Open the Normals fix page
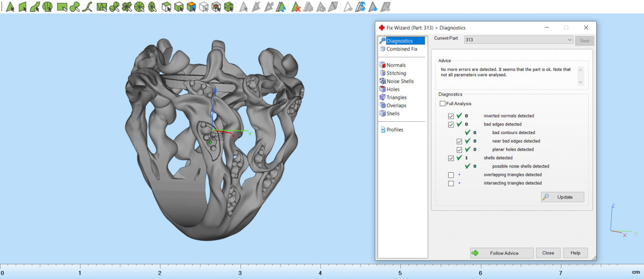 (x=396, y=65)
